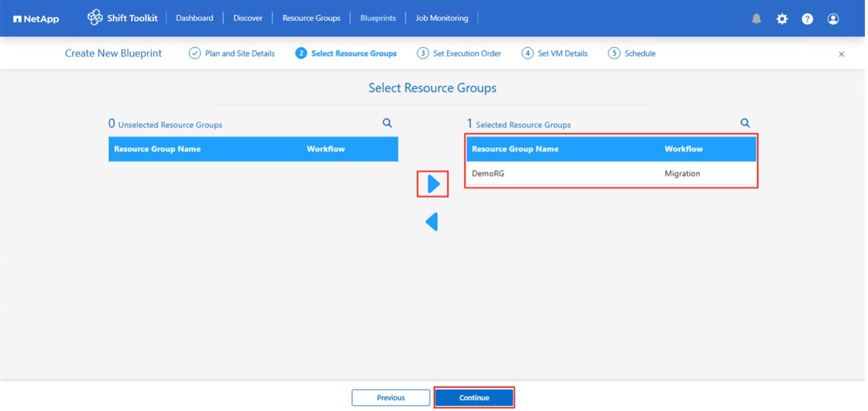Click the Shift Toolkit logo
The height and width of the screenshot is (411, 868).
pos(122,18)
